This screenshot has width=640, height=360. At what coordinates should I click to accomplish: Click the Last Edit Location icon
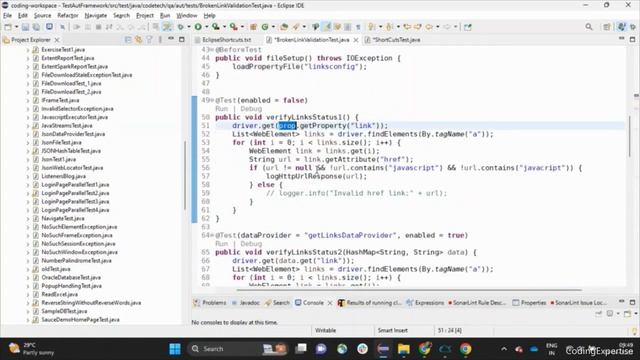pos(407,27)
